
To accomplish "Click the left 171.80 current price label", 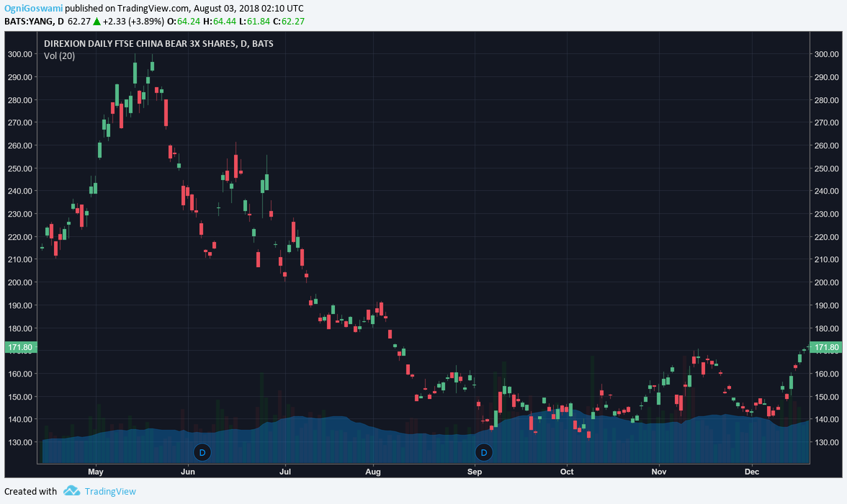I will point(21,347).
